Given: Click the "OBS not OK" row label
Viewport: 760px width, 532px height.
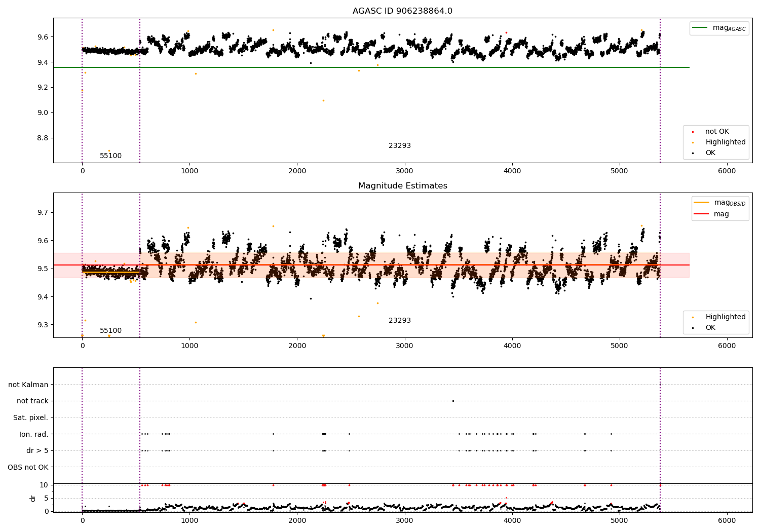Looking at the screenshot, I should click(28, 467).
